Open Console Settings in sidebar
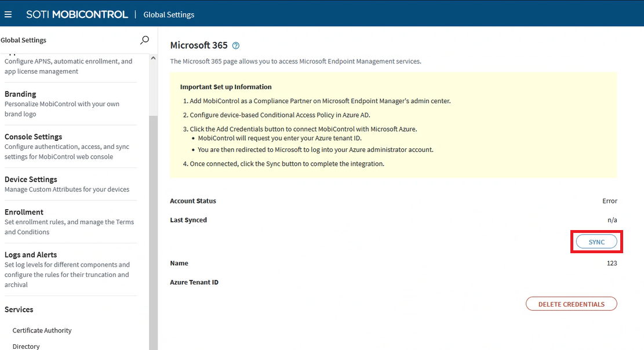The width and height of the screenshot is (644, 350). click(x=33, y=137)
